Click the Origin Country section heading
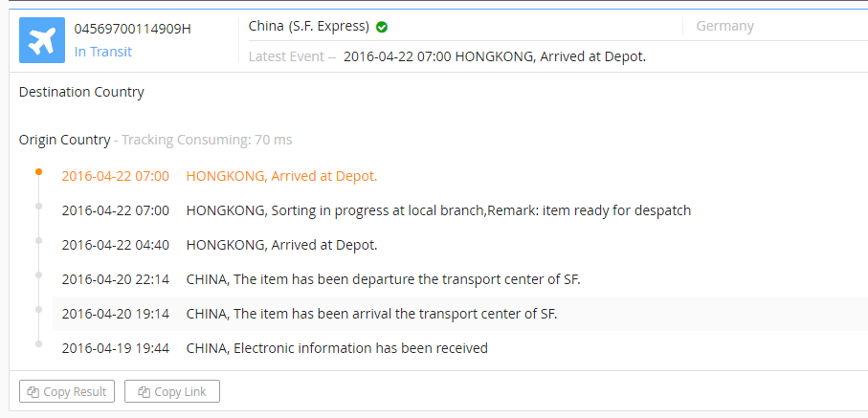The height and width of the screenshot is (418, 868). pos(64,140)
